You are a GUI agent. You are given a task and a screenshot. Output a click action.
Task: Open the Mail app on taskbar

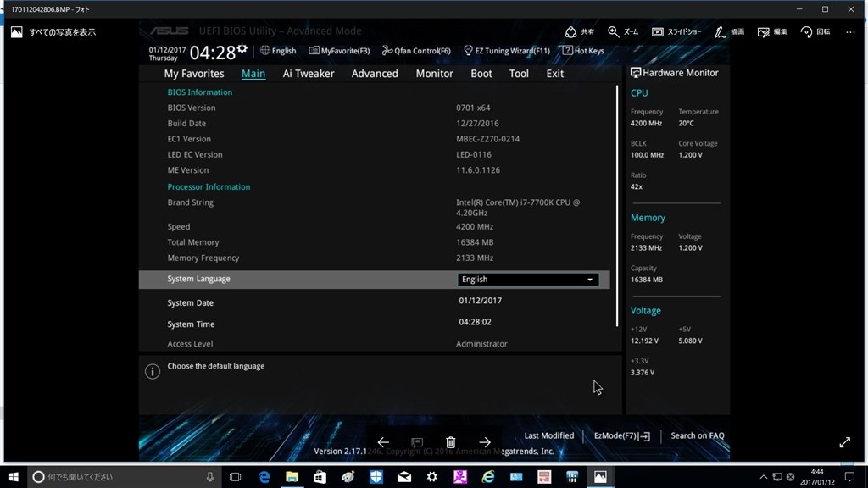point(404,477)
